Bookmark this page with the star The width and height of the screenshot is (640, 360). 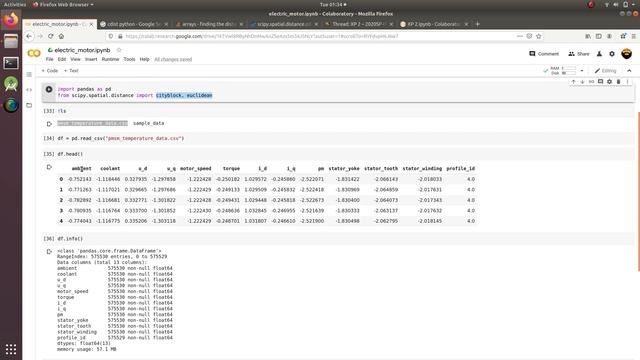pyautogui.click(x=538, y=36)
